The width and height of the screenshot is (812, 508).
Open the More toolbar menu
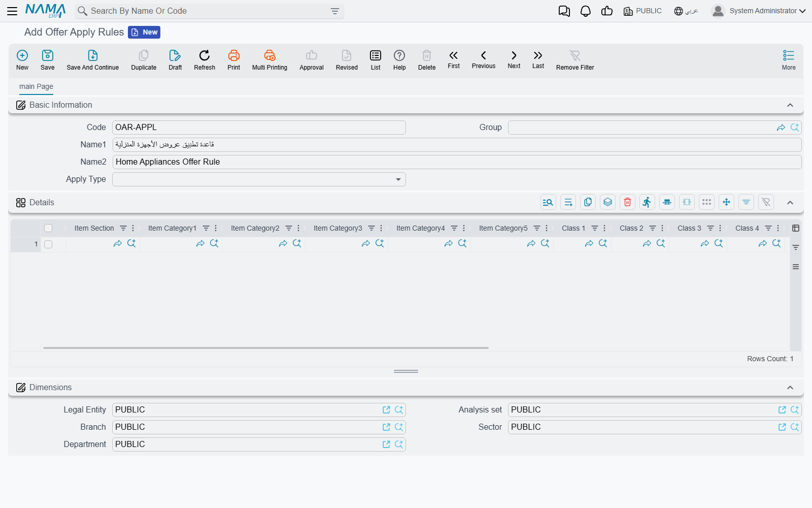(789, 60)
